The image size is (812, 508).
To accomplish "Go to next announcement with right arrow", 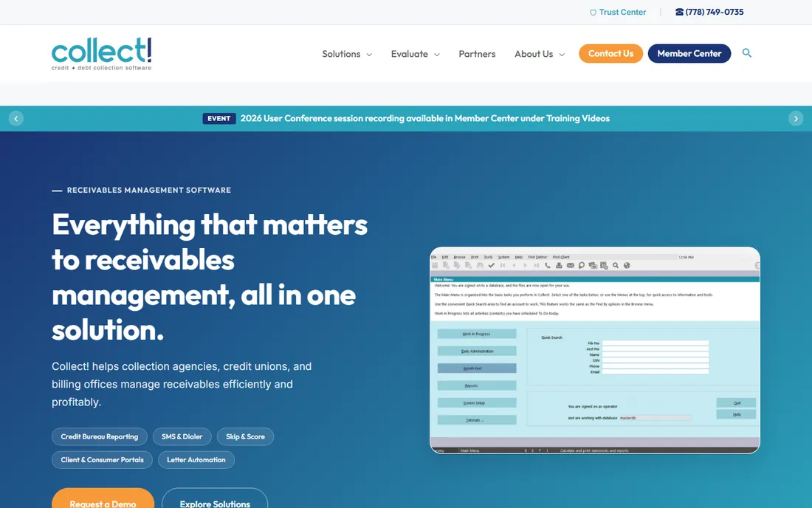I will point(796,119).
